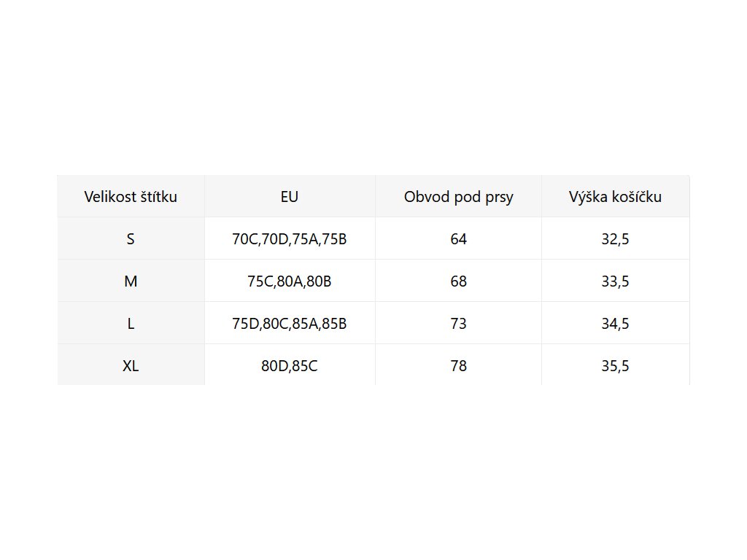
Task: Click the cup height value '34,5'
Action: pyautogui.click(x=615, y=323)
